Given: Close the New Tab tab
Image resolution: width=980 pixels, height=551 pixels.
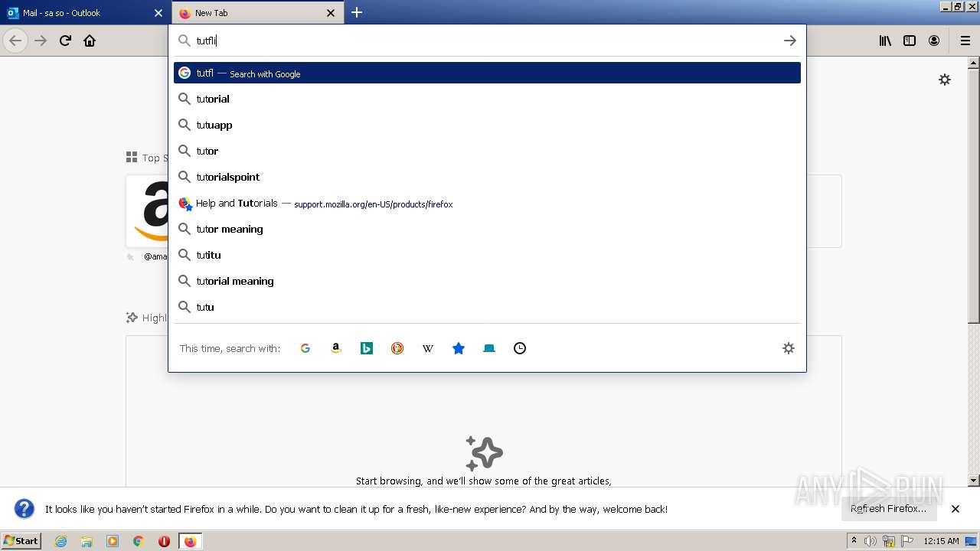Looking at the screenshot, I should pos(331,13).
